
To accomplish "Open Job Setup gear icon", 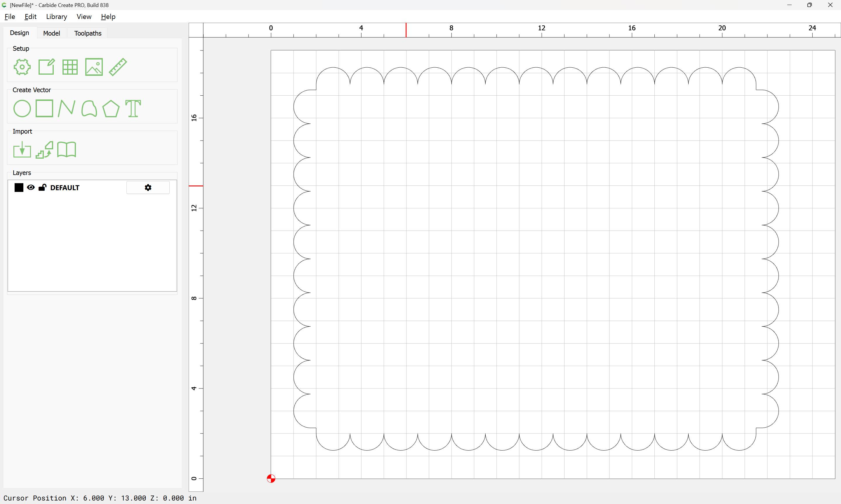I will click(x=22, y=67).
